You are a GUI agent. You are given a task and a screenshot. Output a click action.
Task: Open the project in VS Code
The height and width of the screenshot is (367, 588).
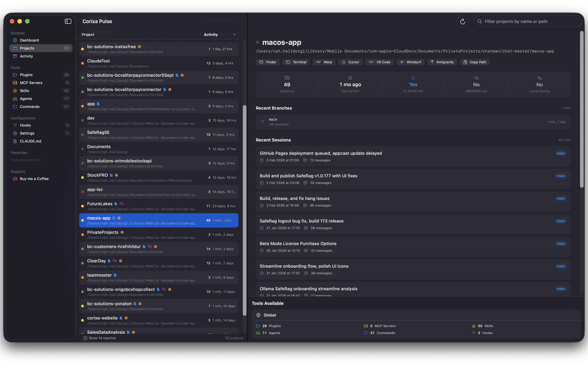point(379,62)
